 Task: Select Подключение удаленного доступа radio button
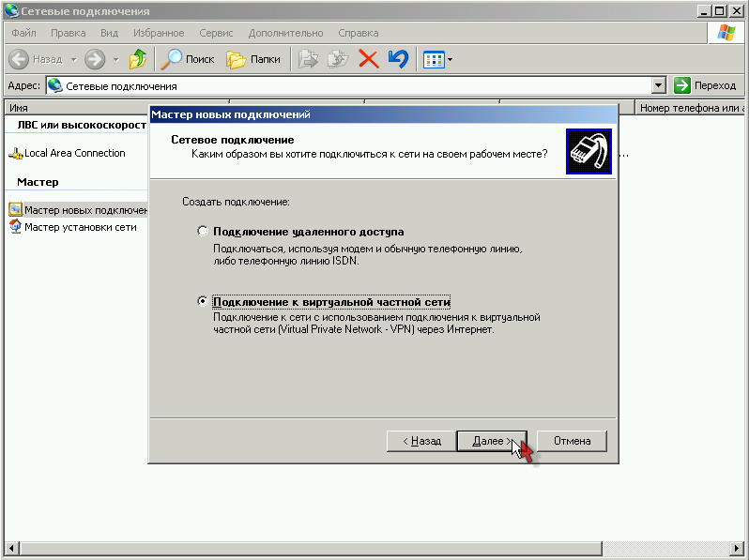(202, 231)
